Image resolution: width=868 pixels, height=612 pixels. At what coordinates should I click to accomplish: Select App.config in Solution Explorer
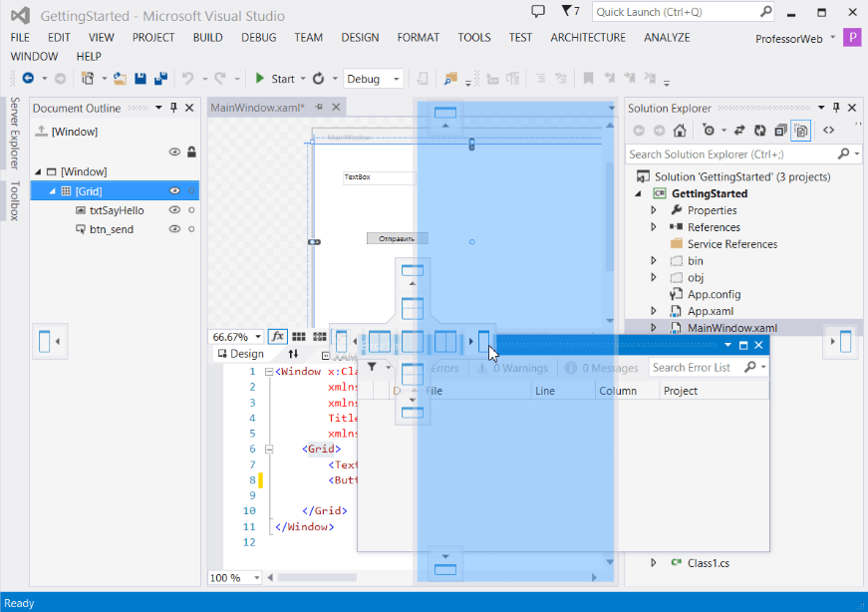(714, 295)
